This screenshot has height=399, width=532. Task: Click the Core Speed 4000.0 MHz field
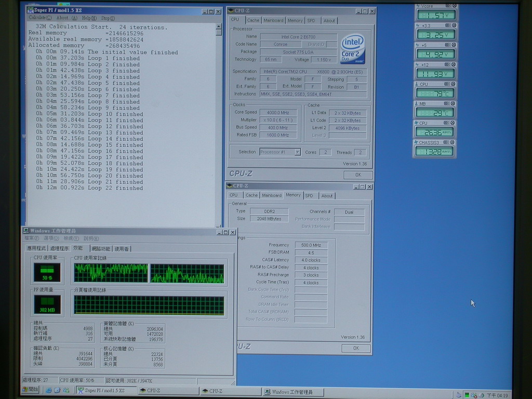pos(278,112)
